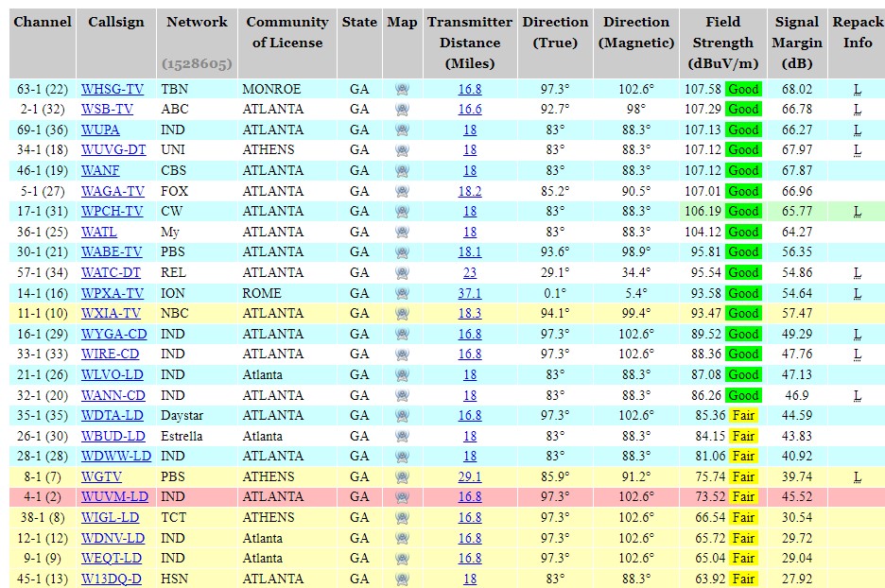Click WSB-TV distance link 16.6
Image resolution: width=885 pixels, height=588 pixels.
tap(470, 110)
